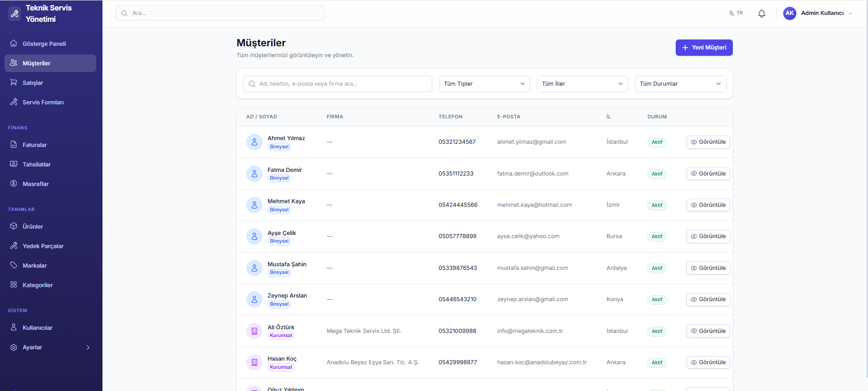Click the notification bell icon
This screenshot has height=391, width=868.
pyautogui.click(x=761, y=14)
